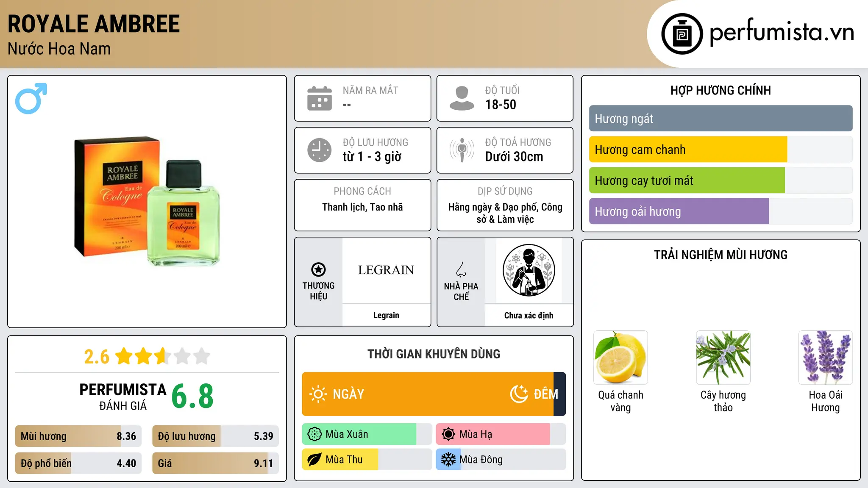Click the last grey rating star

tap(202, 356)
